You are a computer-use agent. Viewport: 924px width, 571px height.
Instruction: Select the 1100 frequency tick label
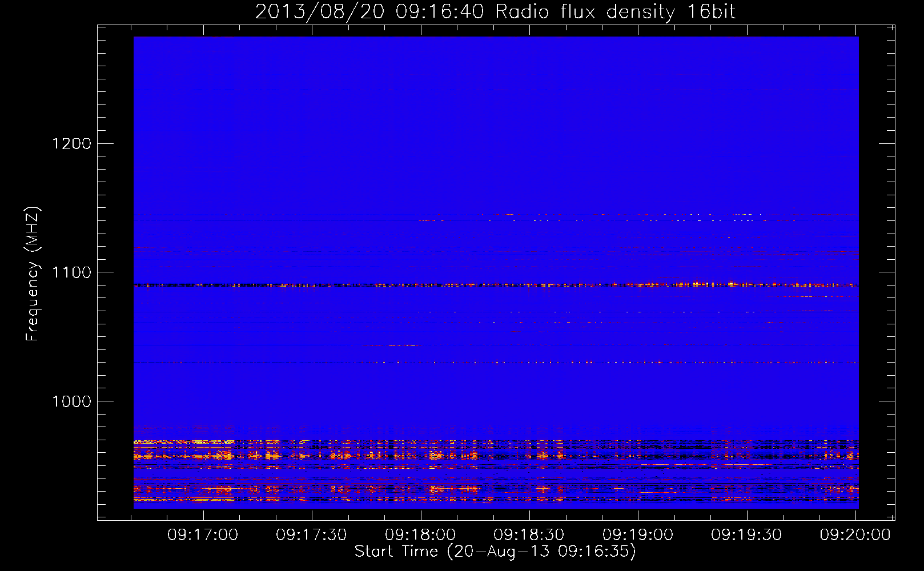tap(71, 272)
